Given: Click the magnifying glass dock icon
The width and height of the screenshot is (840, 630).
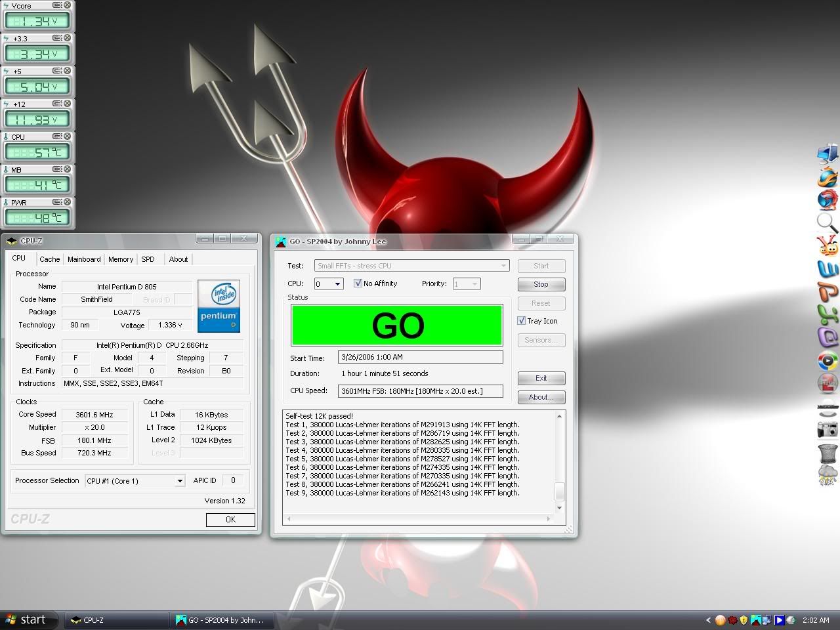Looking at the screenshot, I should point(828,222).
